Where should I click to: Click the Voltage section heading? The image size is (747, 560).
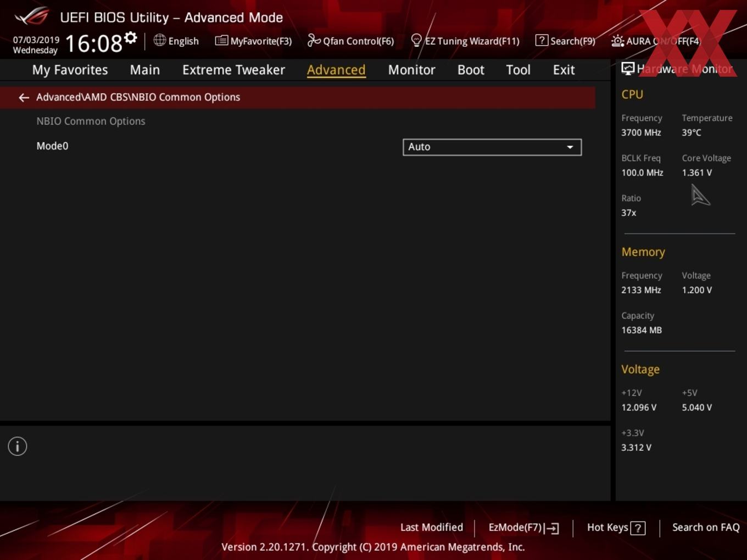[x=640, y=369]
